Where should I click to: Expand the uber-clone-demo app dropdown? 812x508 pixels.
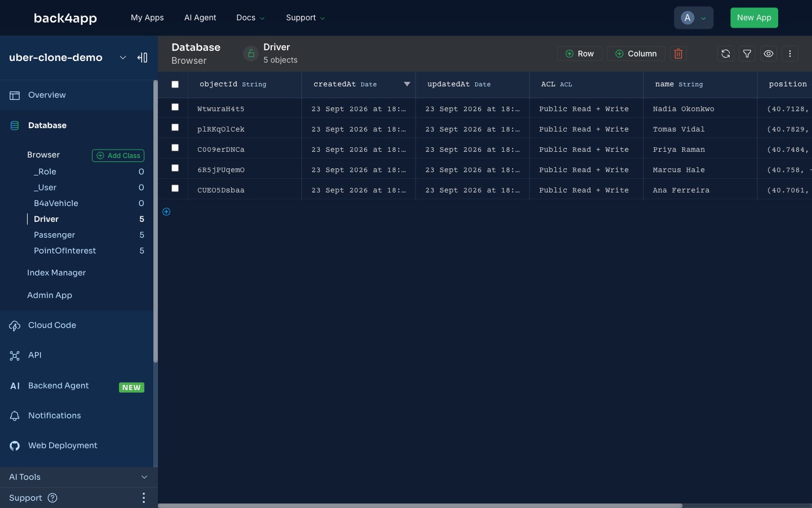[122, 58]
